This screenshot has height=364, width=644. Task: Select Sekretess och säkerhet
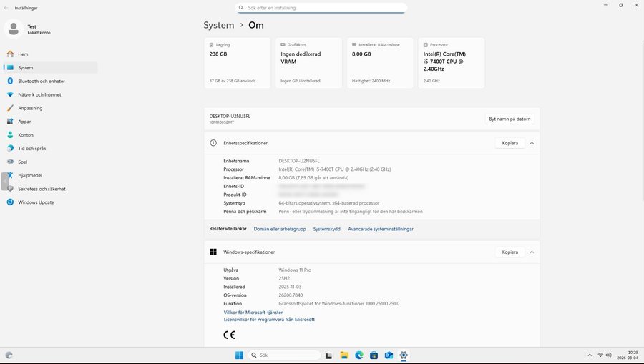click(42, 189)
